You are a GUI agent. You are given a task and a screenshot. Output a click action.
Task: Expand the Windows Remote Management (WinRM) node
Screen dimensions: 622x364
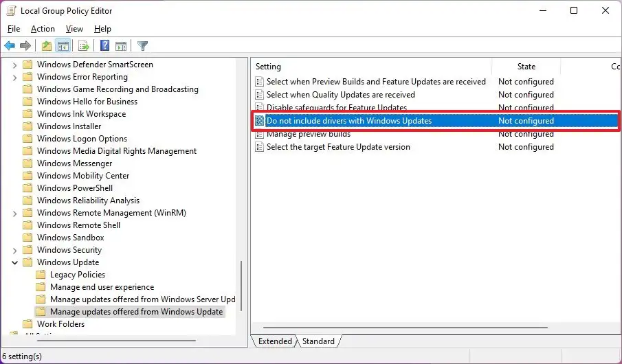pyautogui.click(x=14, y=214)
